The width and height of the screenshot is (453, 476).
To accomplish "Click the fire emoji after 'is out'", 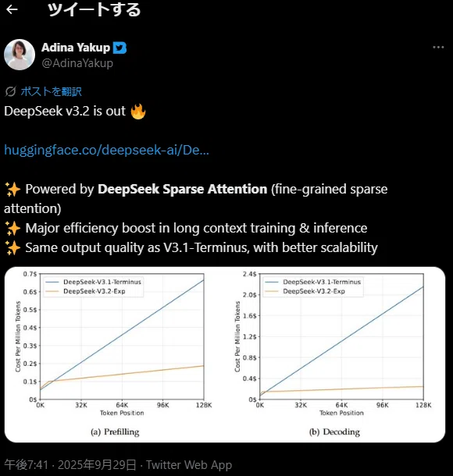I will pyautogui.click(x=138, y=112).
